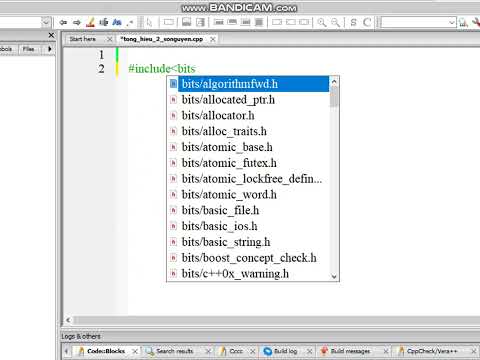This screenshot has height=360, width=480.
Task: Select bits/basic_ios.h suggestion
Action: (x=248, y=226)
